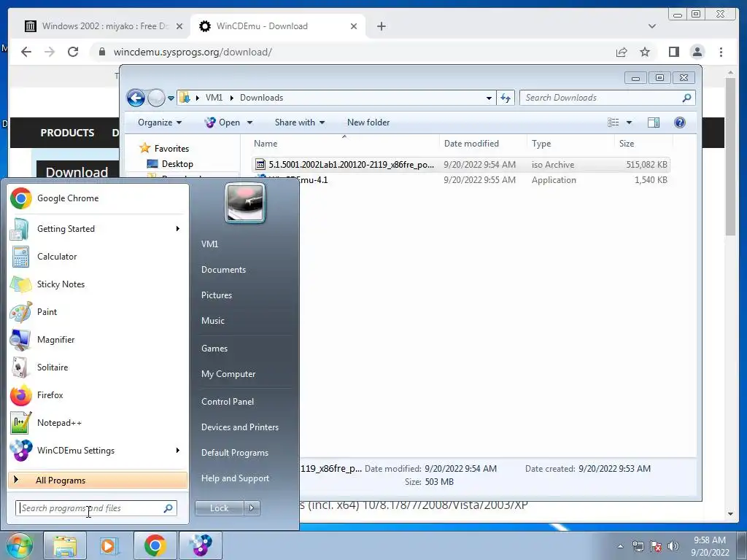Open Documents from Start menu

point(223,270)
